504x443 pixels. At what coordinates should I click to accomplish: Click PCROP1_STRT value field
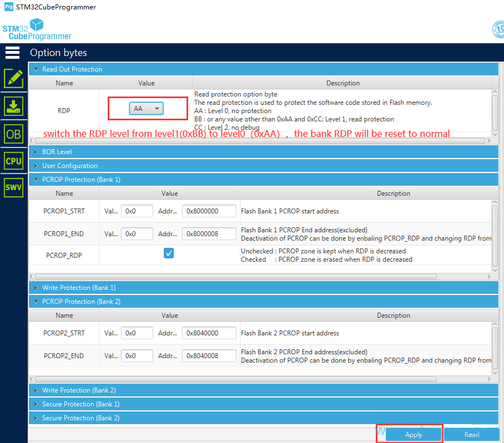(137, 211)
